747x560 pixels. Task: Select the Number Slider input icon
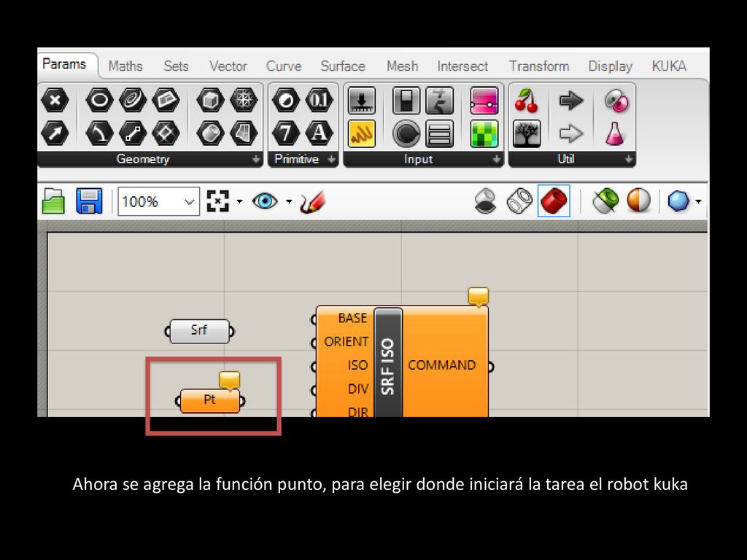[x=362, y=101]
